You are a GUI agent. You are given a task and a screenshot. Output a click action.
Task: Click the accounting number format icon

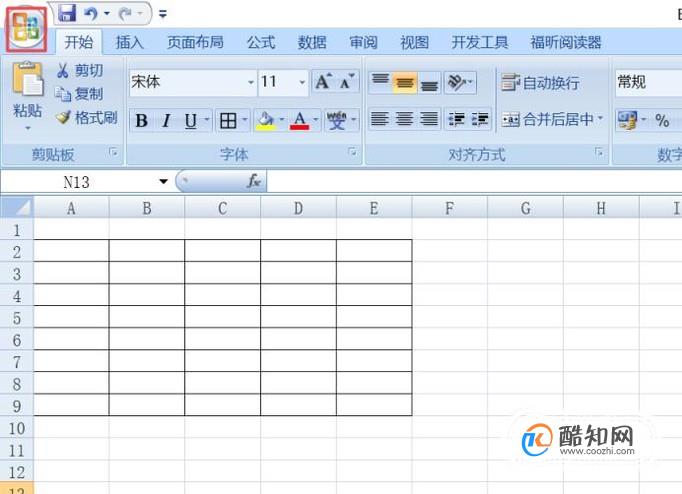[x=627, y=120]
